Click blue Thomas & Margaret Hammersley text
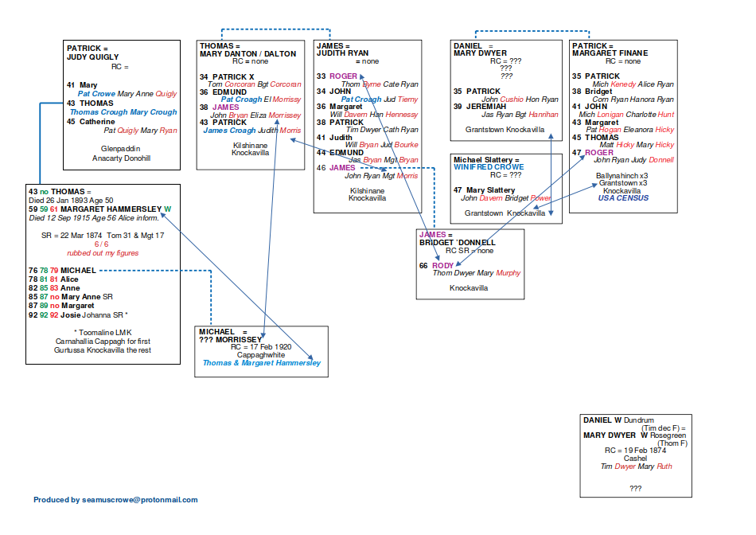Image resolution: width=756 pixels, height=535 pixels. [x=262, y=363]
